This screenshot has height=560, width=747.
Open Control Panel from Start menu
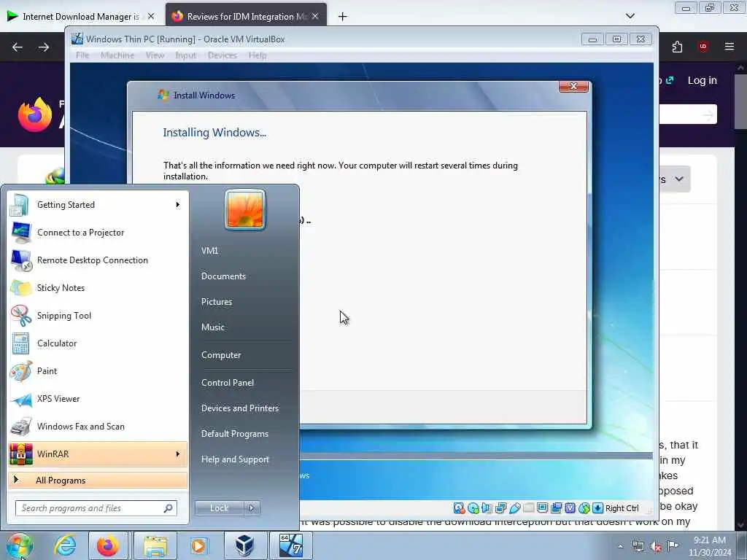coord(228,383)
